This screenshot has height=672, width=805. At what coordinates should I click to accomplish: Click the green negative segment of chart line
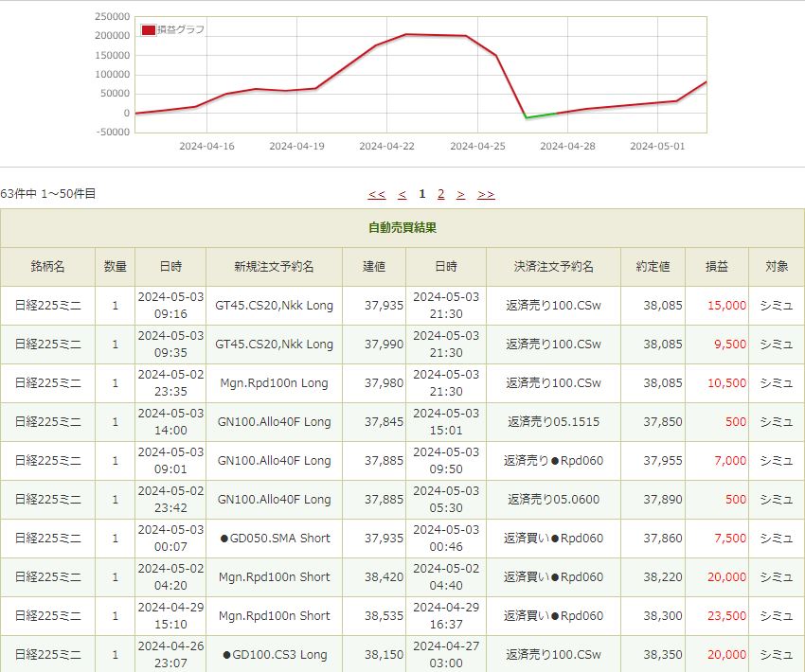click(x=541, y=115)
